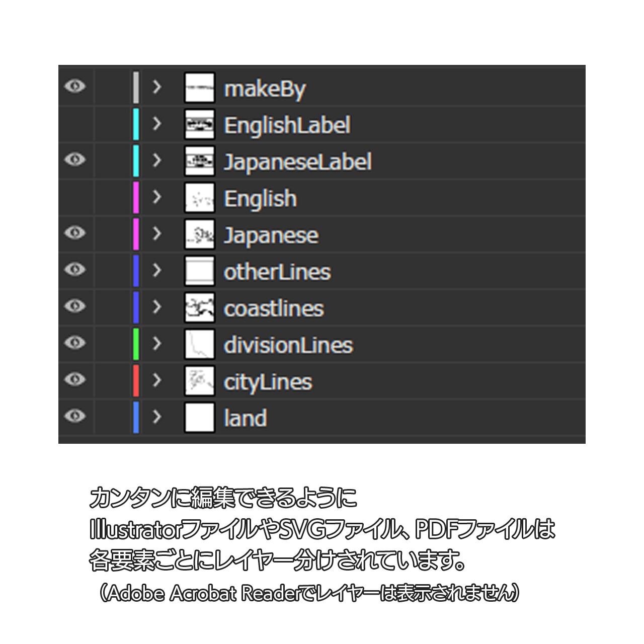Expand the makeBy layer chevron
This screenshot has height=644, width=644.
(157, 87)
